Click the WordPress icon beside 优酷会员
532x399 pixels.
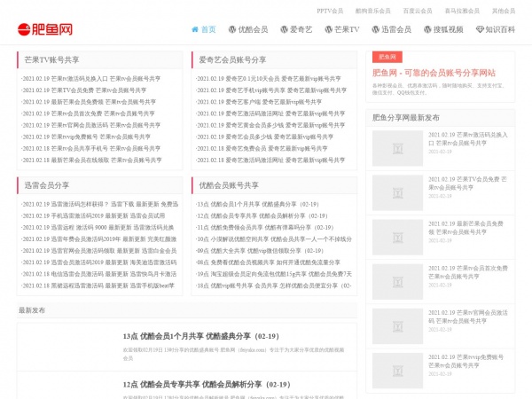point(232,29)
